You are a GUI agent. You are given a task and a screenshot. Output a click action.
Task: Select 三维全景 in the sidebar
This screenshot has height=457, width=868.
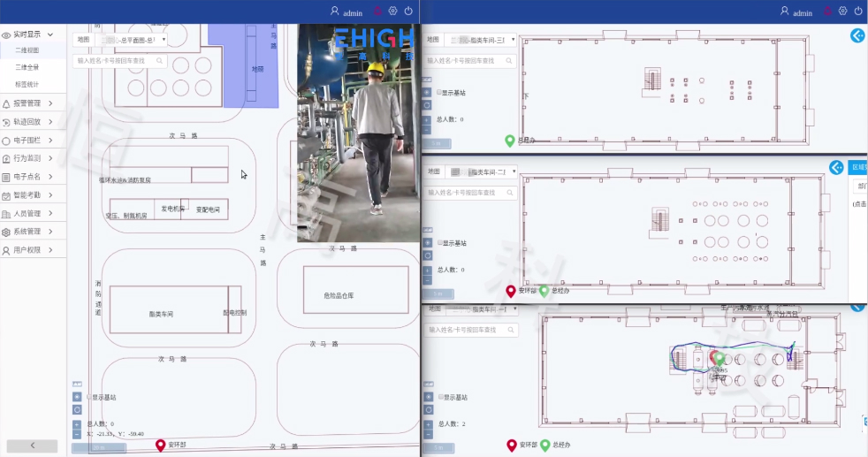tap(27, 67)
